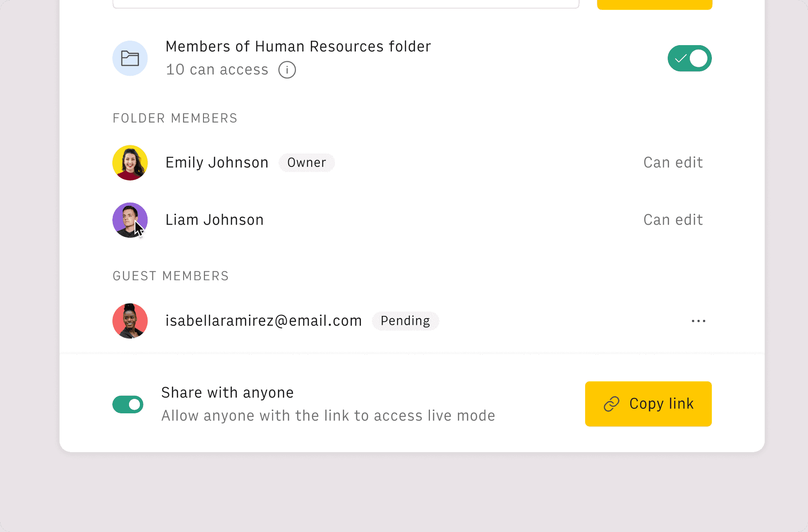
Task: Click Emily Johnson's avatar
Action: pyautogui.click(x=130, y=162)
